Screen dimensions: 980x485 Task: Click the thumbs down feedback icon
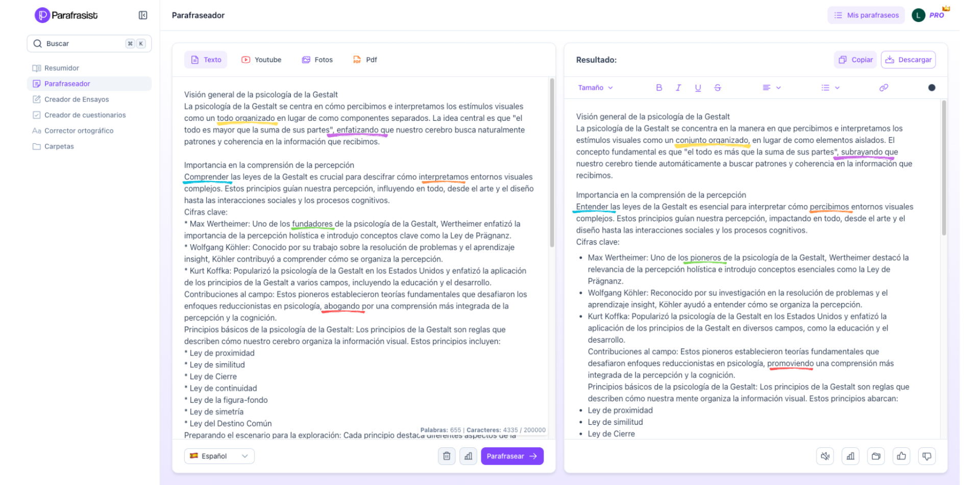pyautogui.click(x=926, y=456)
